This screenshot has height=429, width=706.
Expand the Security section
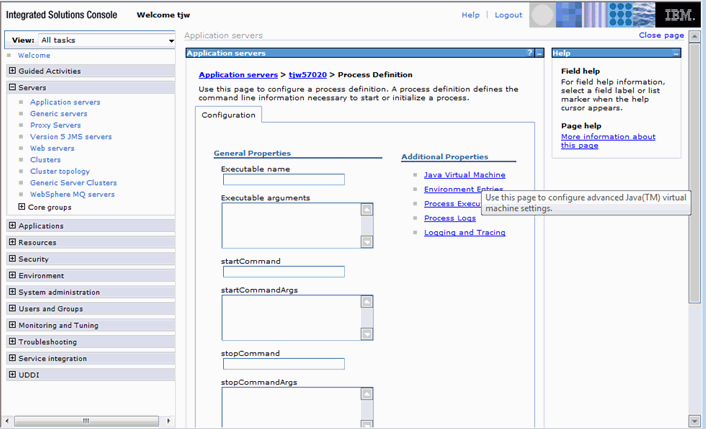12,259
